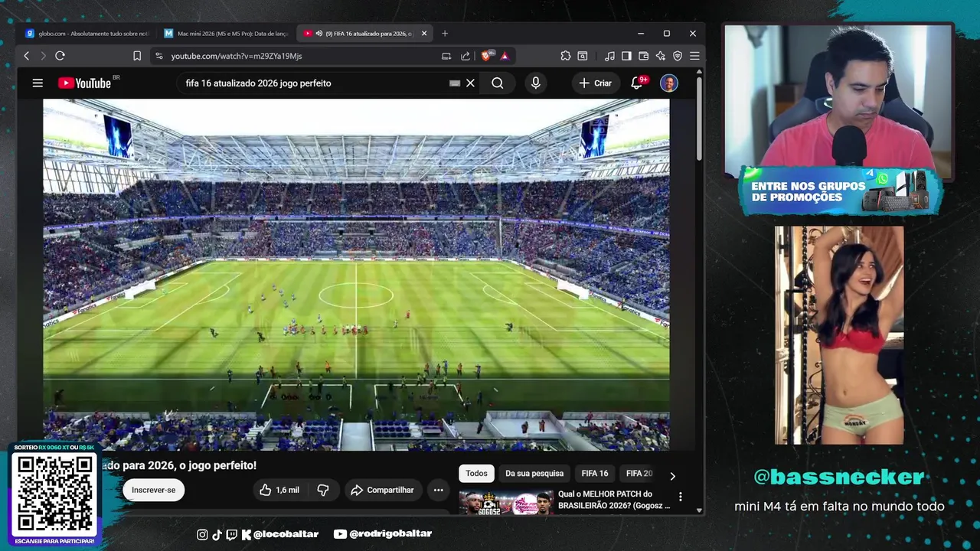Click in the YouTube search field
The image size is (980, 551).
tap(314, 83)
